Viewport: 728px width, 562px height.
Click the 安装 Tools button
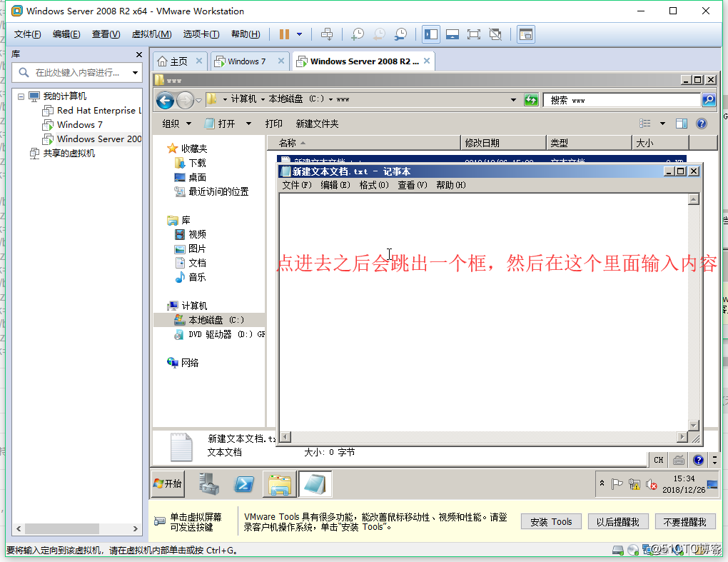pos(551,522)
